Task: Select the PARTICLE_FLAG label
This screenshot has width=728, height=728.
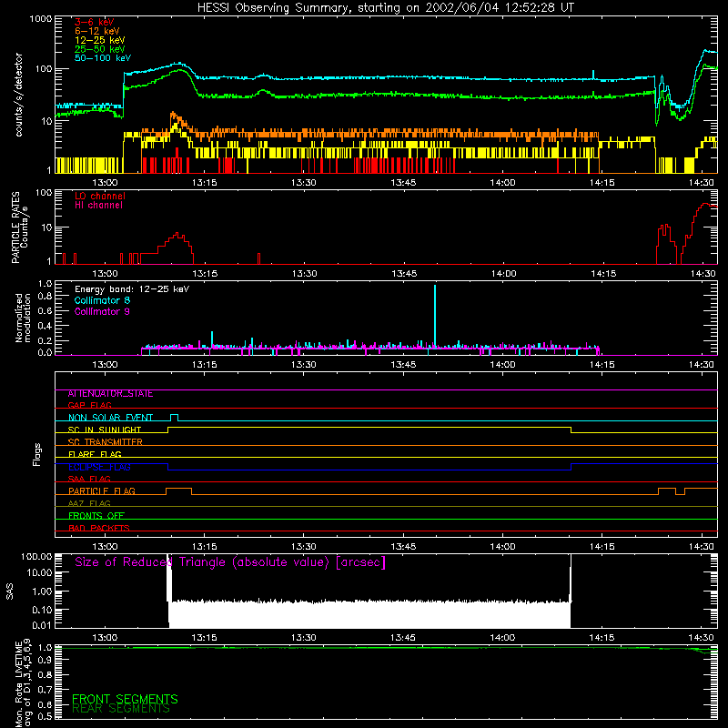Action: (x=102, y=491)
